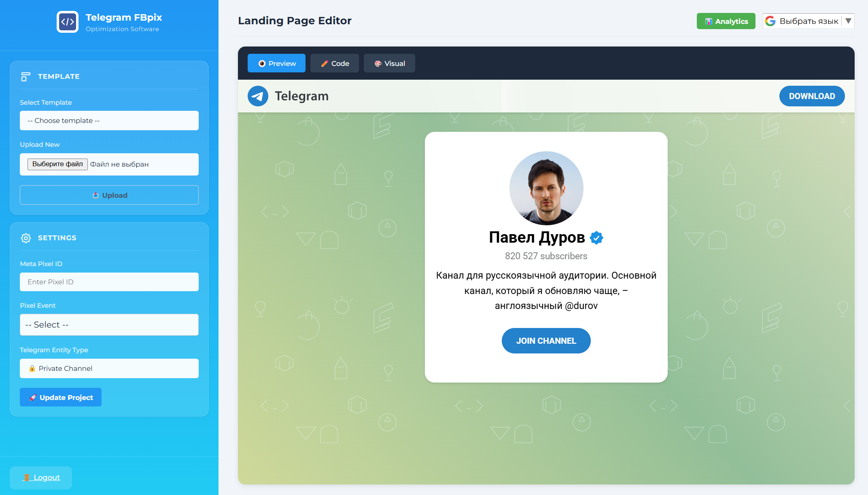Image resolution: width=868 pixels, height=495 pixels.
Task: Open the Choose template dropdown
Action: pos(109,121)
